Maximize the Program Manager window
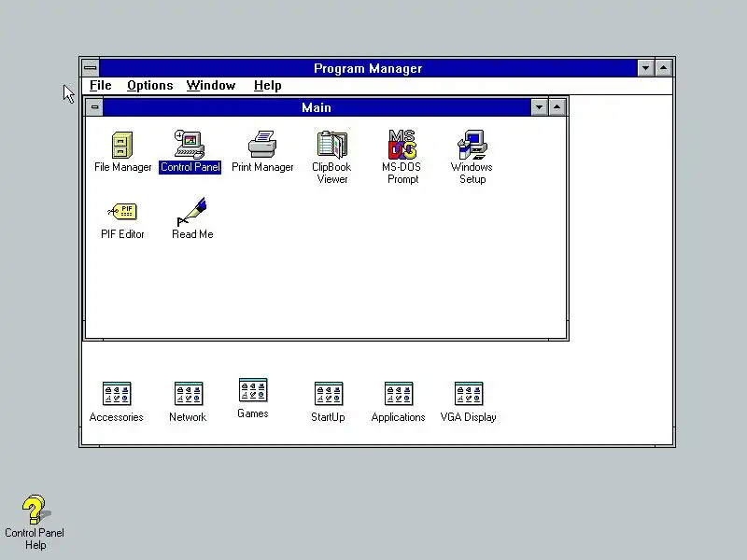747x560 pixels. (x=664, y=67)
